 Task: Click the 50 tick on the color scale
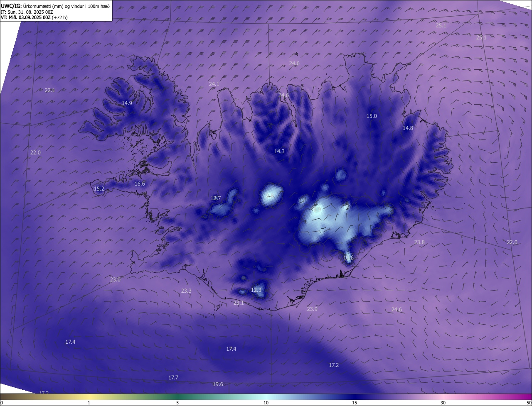(x=529, y=403)
